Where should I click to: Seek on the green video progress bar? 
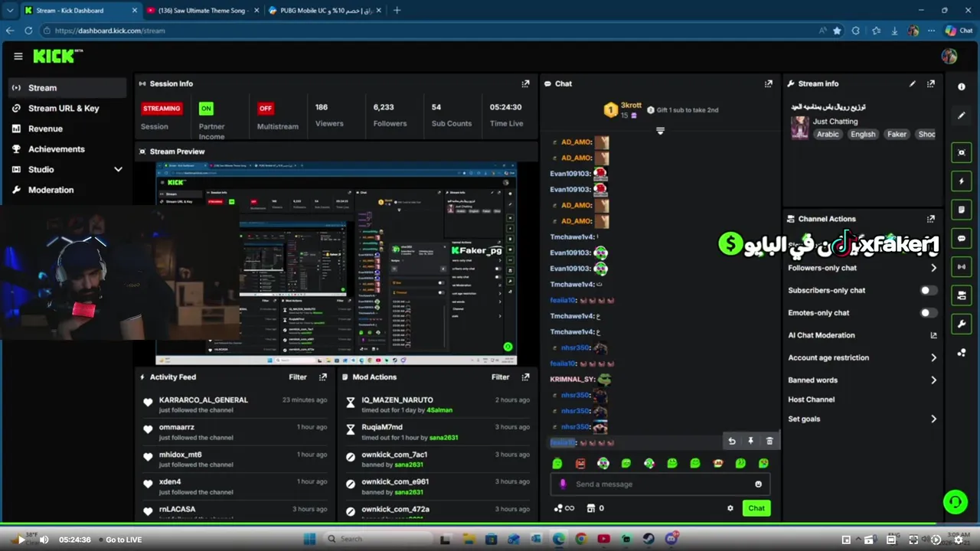pyautogui.click(x=469, y=524)
